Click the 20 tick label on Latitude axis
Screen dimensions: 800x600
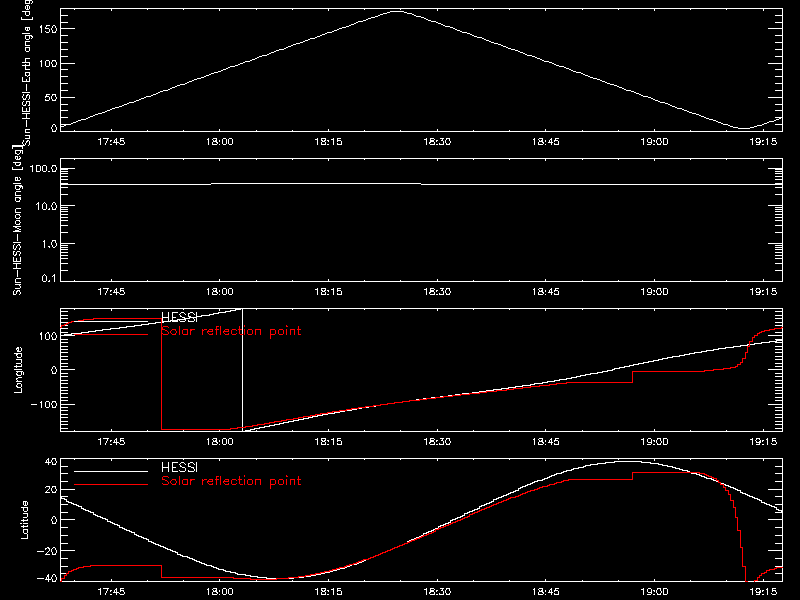(51, 490)
